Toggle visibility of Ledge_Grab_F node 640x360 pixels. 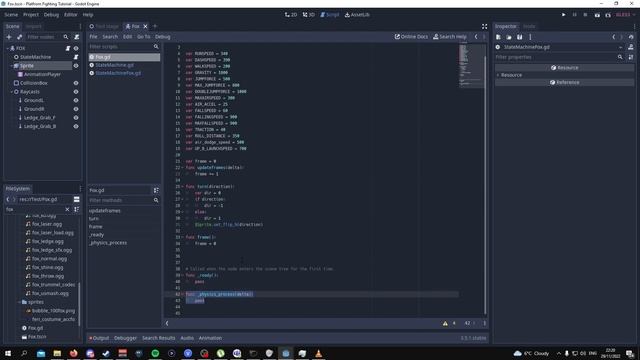[x=76, y=118]
